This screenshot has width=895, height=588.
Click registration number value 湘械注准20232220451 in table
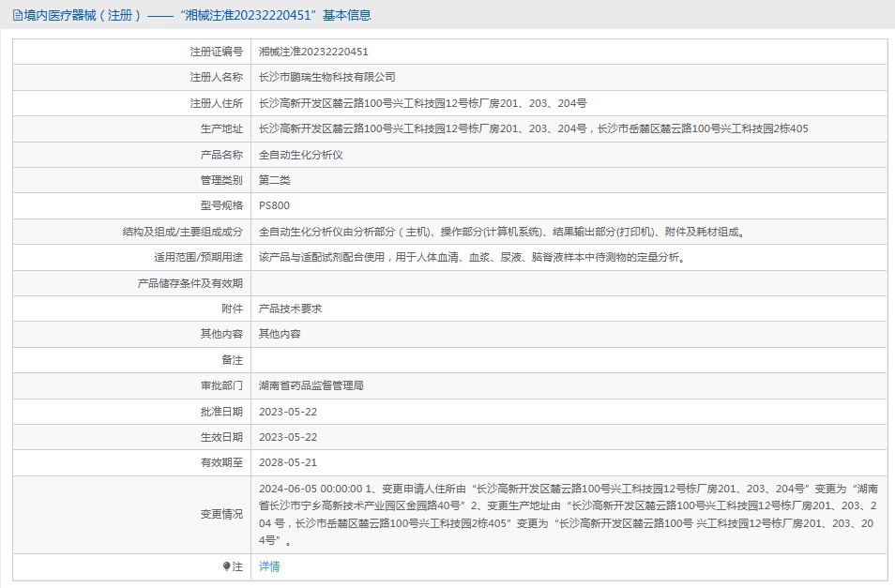point(313,53)
